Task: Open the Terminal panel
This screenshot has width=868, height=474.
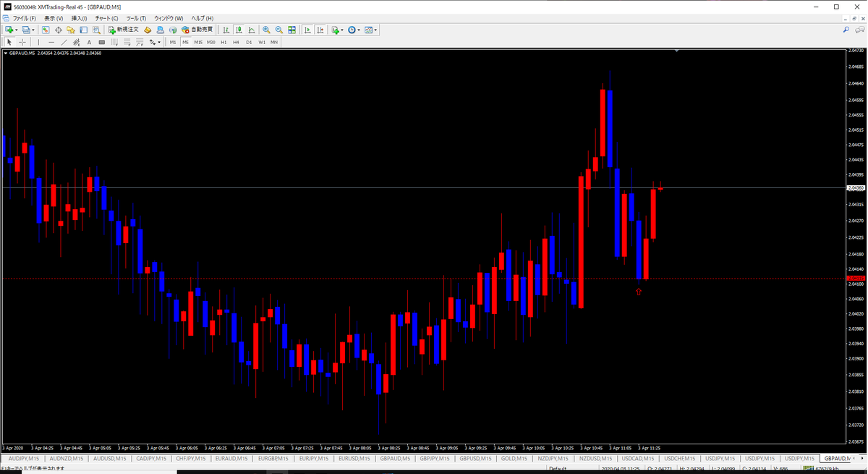Action: click(x=83, y=30)
